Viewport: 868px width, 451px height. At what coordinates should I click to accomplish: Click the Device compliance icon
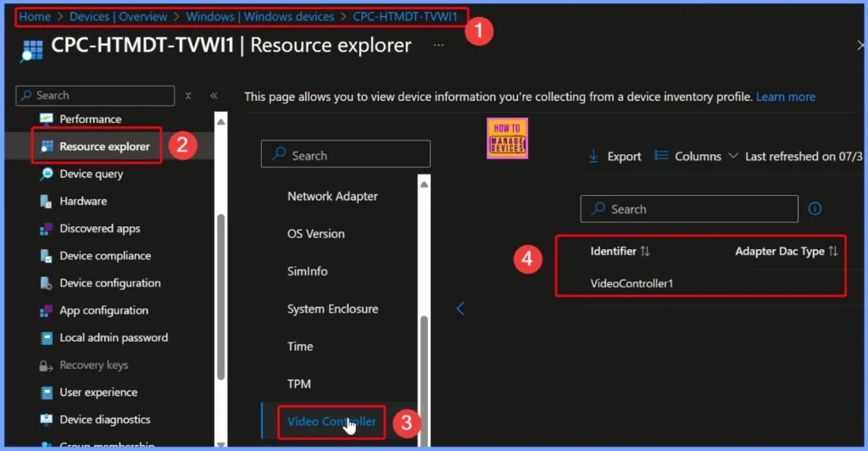pyautogui.click(x=47, y=256)
